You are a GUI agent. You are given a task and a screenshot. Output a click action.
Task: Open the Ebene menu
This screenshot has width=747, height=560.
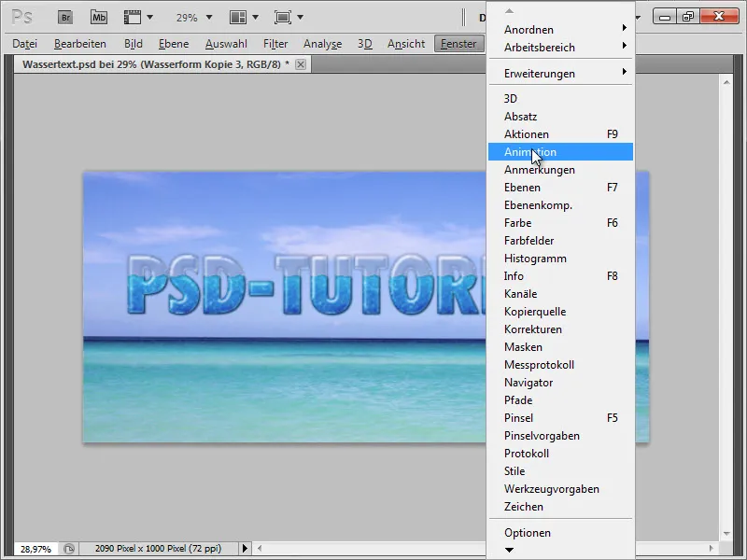click(174, 44)
